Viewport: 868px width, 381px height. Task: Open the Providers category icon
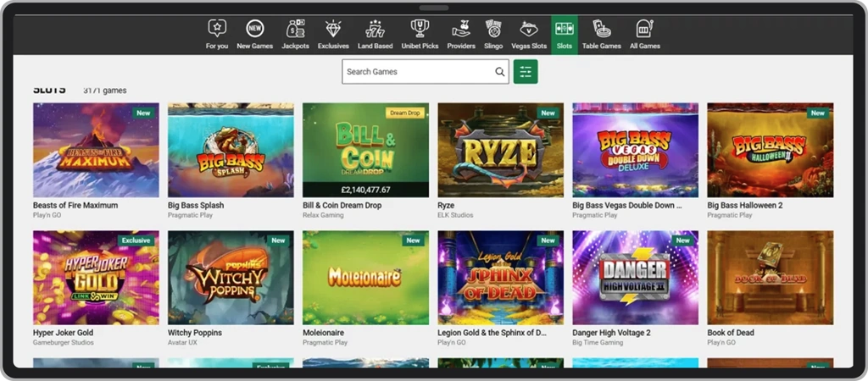click(x=461, y=28)
